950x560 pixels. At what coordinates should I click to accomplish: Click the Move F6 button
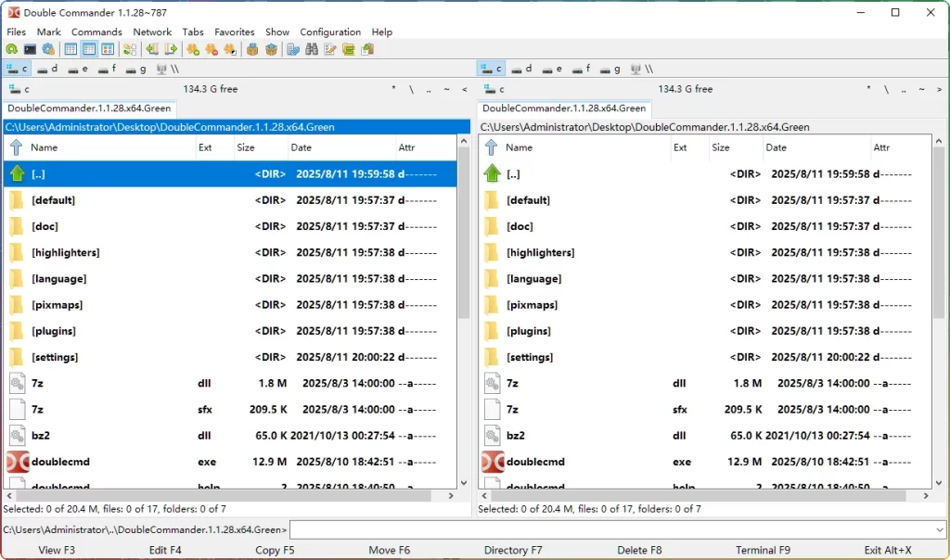coord(390,550)
